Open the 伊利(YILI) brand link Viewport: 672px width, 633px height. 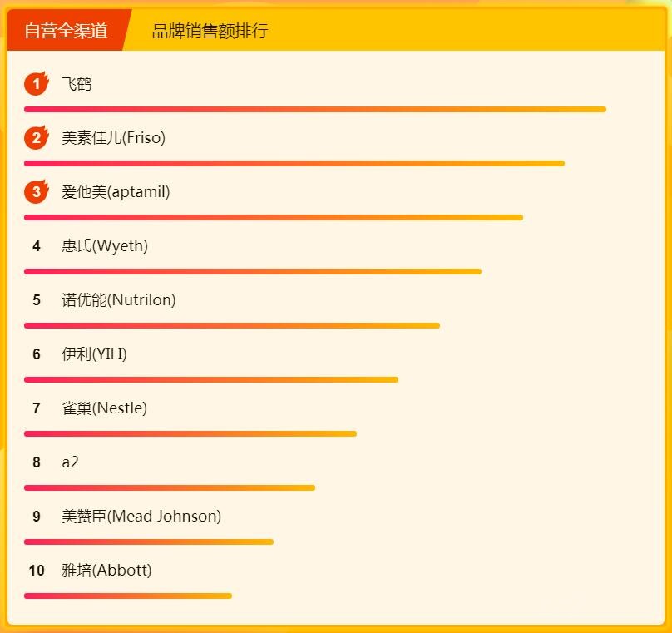click(94, 354)
